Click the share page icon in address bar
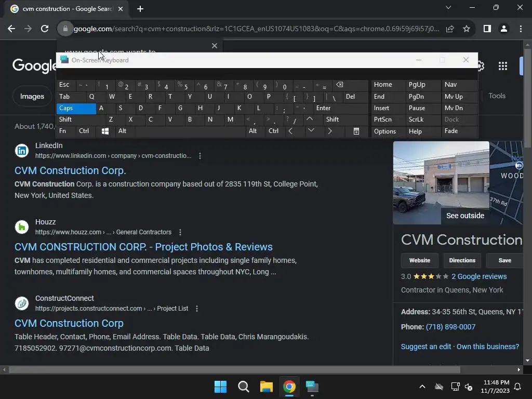 (x=450, y=29)
